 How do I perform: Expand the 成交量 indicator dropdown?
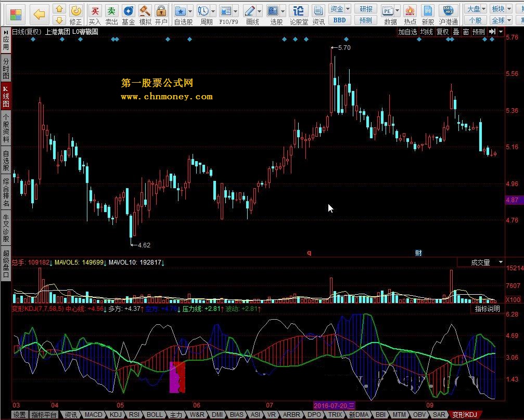tap(501, 262)
